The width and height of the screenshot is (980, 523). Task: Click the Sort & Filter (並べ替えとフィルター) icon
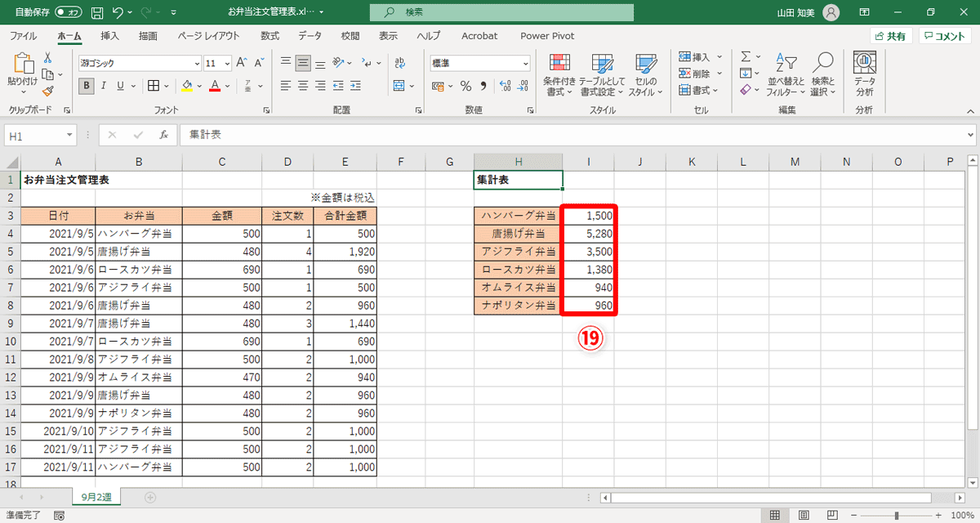786,74
